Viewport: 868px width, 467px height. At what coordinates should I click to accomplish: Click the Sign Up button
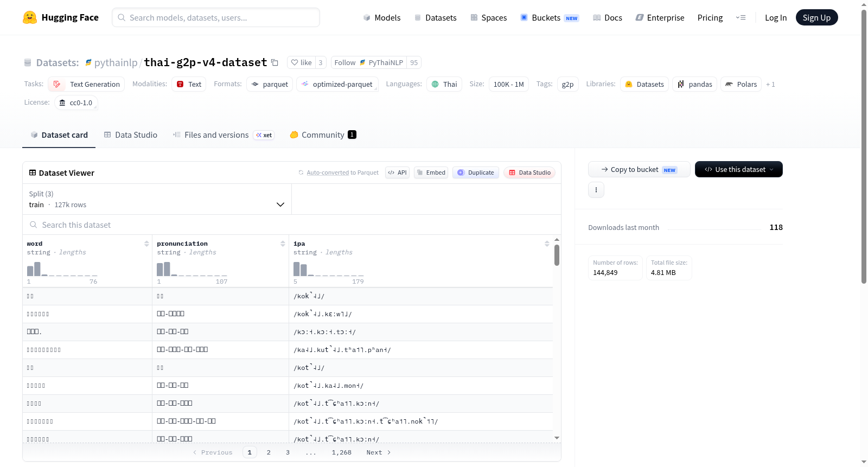pyautogui.click(x=816, y=17)
